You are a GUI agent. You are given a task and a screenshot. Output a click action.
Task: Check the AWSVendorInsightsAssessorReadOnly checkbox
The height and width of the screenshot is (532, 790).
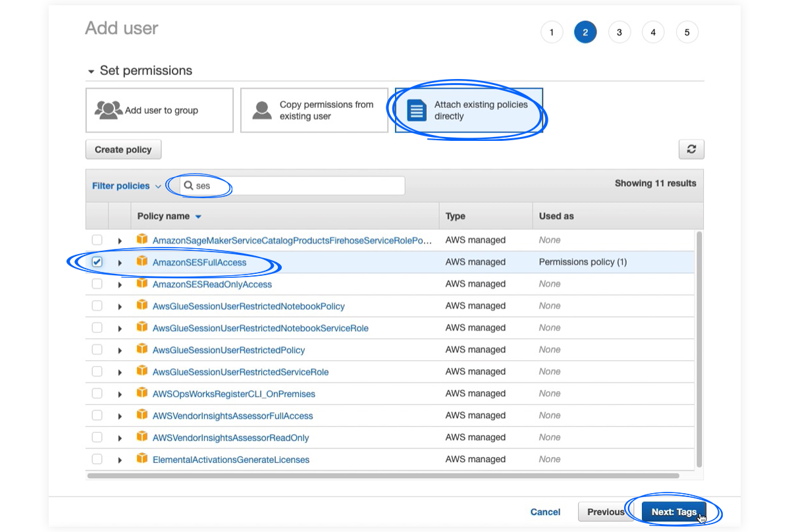click(x=97, y=437)
